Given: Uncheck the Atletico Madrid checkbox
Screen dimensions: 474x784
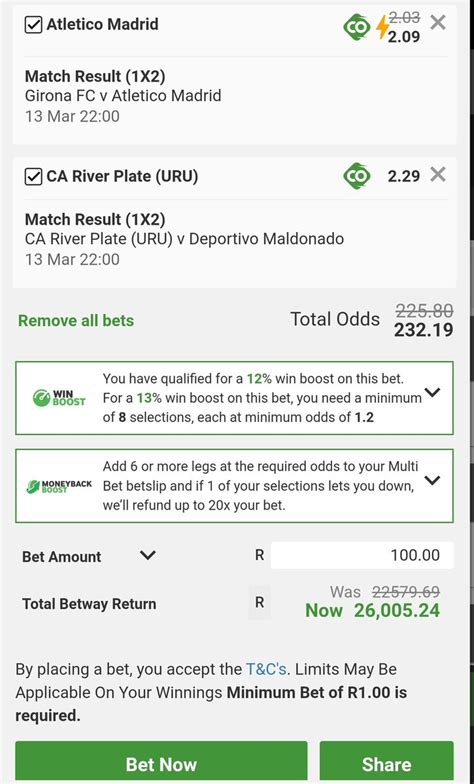Looking at the screenshot, I should pos(34,24).
